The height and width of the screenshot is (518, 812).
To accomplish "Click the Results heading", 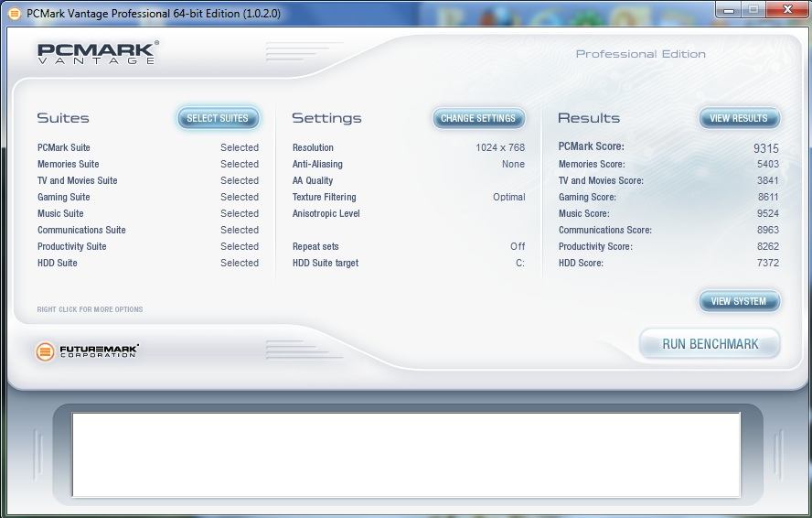I will [589, 118].
